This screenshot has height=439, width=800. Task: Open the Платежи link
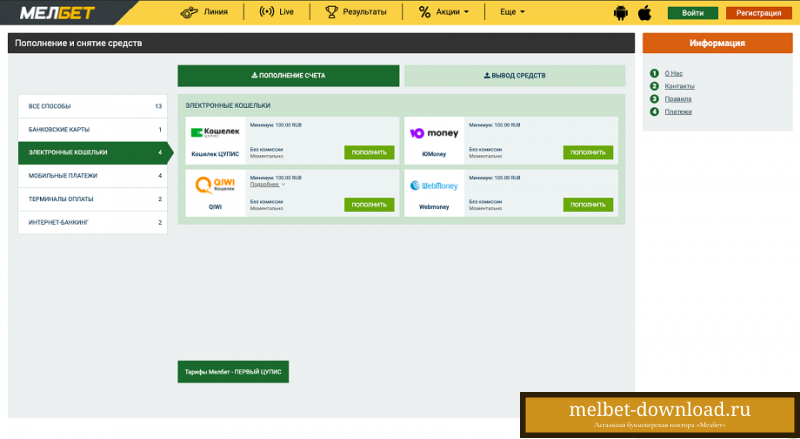pos(678,112)
